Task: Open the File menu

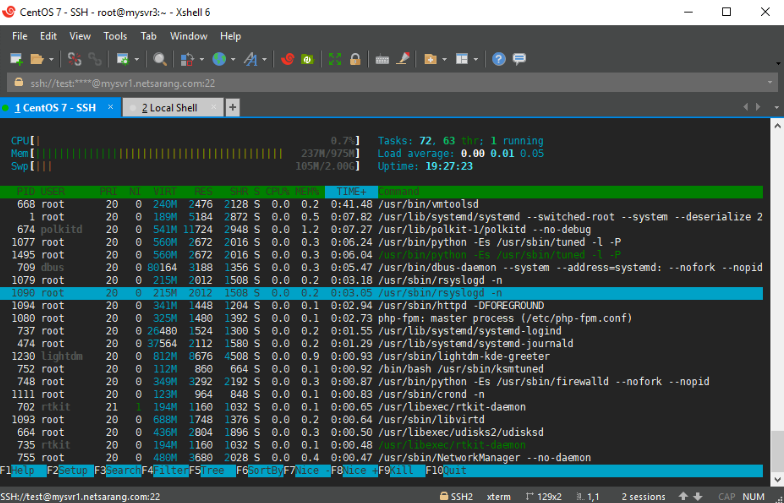Action: [20, 36]
